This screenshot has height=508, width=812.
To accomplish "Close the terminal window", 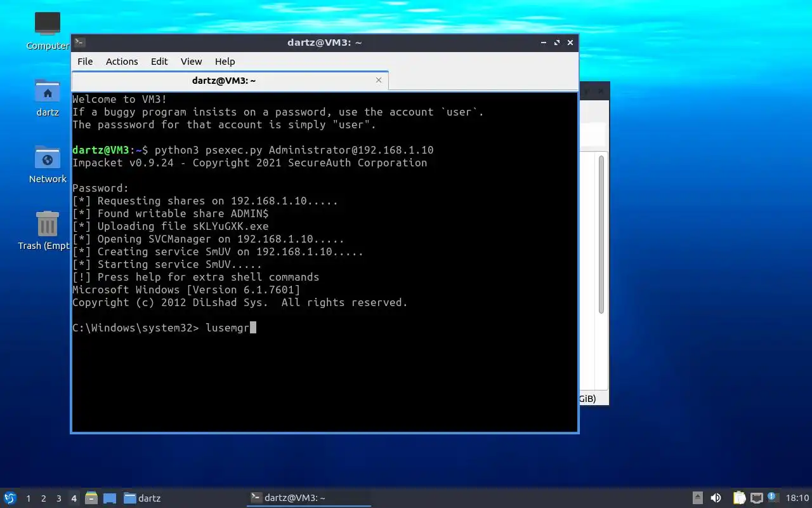I will [570, 43].
